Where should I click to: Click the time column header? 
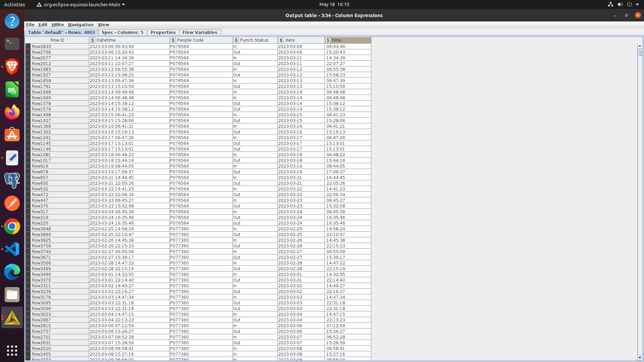click(348, 40)
